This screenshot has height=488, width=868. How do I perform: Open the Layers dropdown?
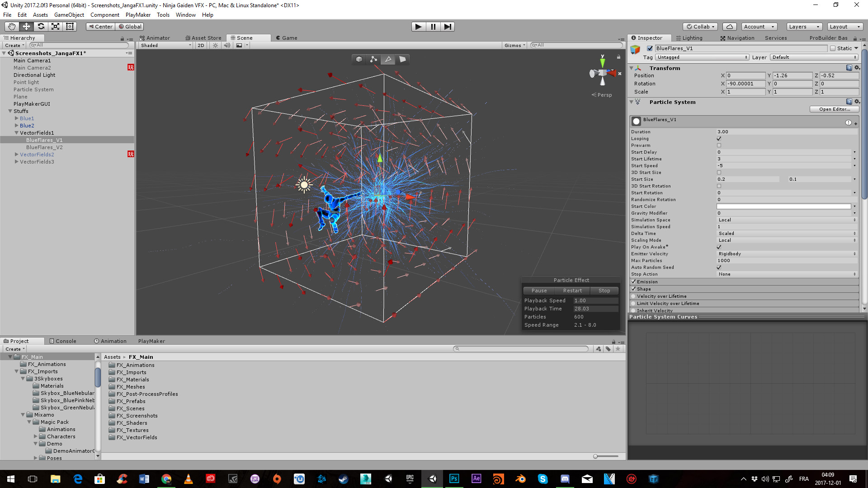click(x=804, y=27)
